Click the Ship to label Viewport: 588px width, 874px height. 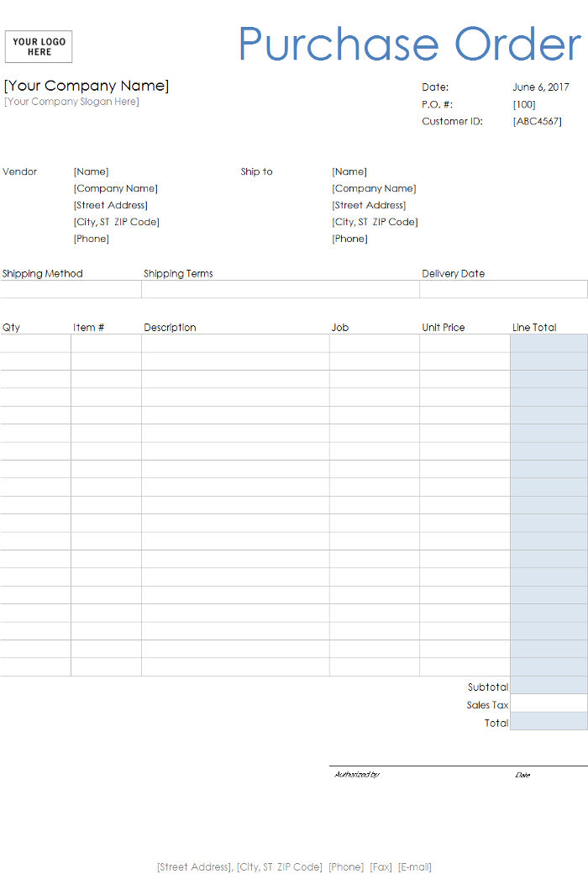tap(256, 171)
